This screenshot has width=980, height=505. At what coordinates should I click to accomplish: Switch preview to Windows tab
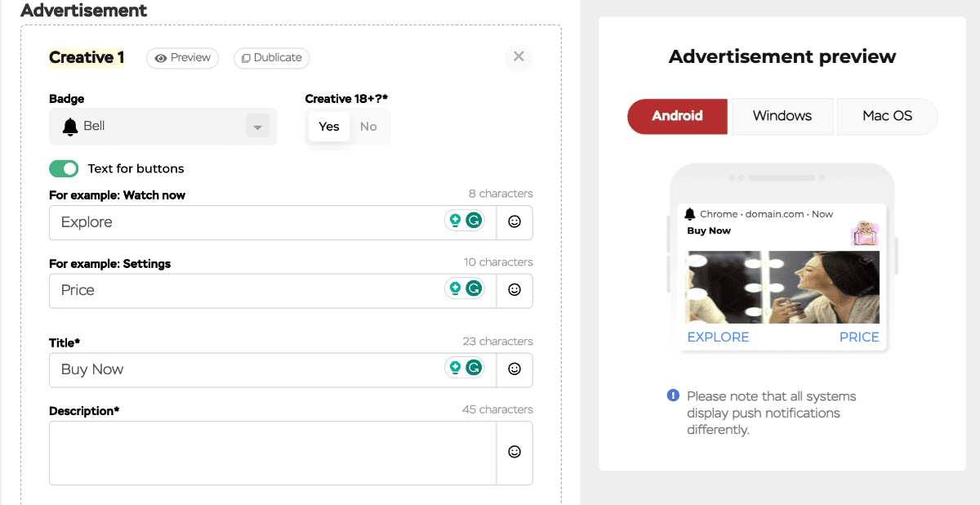[782, 116]
